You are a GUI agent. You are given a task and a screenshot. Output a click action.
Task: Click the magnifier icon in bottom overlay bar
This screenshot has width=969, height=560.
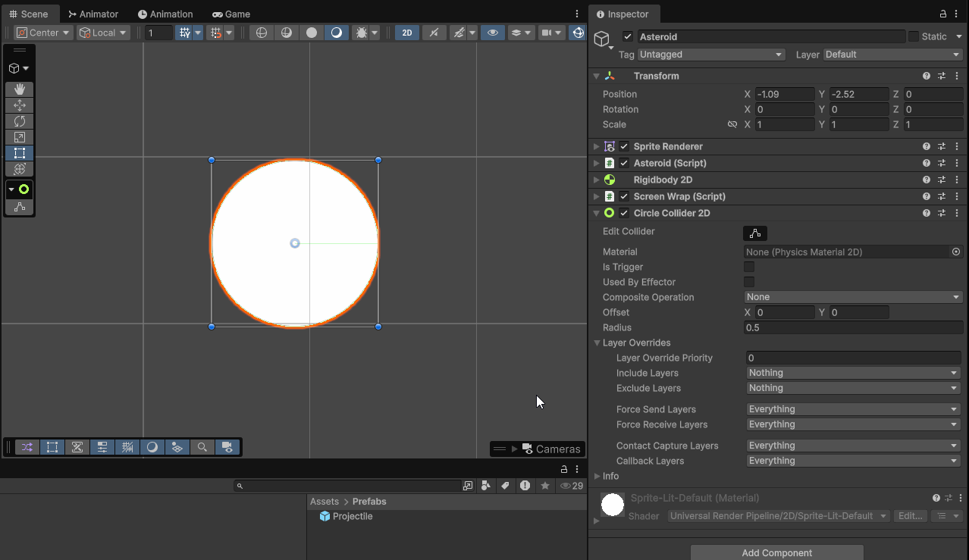tap(202, 447)
